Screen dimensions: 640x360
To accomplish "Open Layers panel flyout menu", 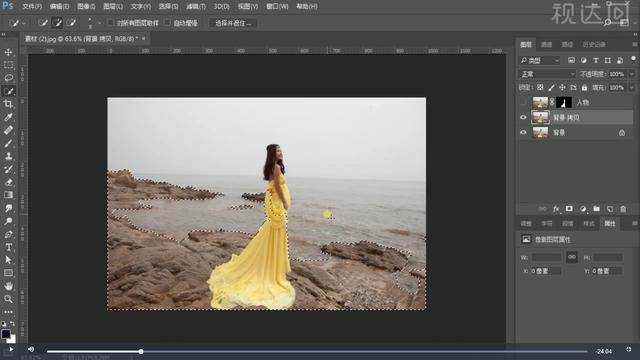I will (635, 44).
